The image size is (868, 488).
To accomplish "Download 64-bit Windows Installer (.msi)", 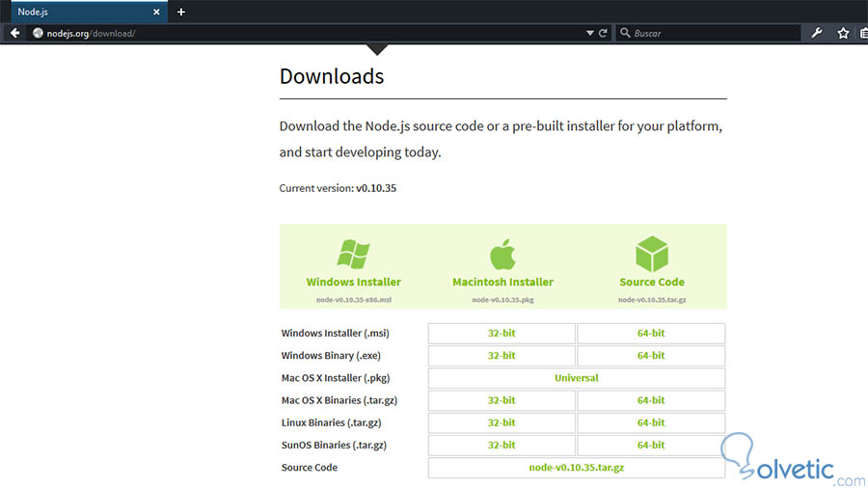I will click(x=651, y=334).
